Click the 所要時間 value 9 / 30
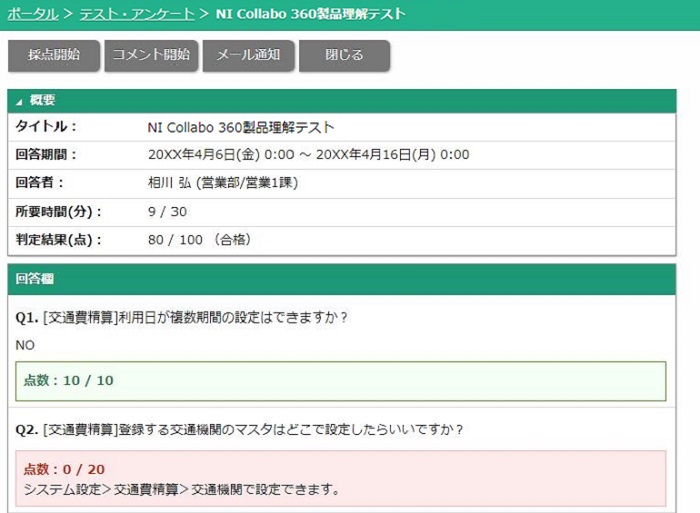700x513 pixels. (x=167, y=212)
